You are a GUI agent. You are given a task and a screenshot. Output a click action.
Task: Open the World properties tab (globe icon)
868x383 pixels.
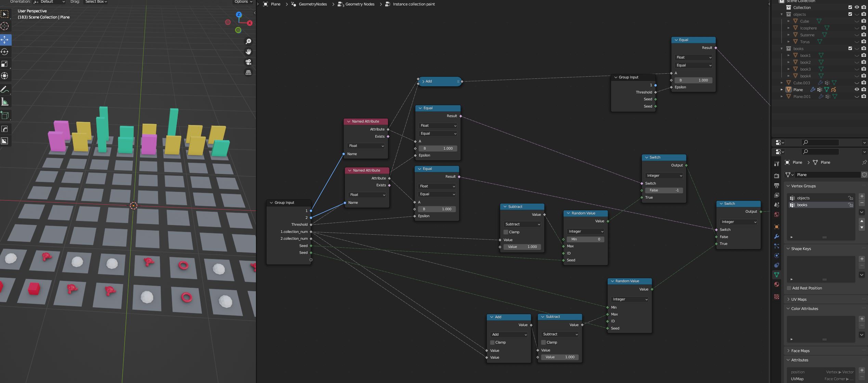[777, 214]
